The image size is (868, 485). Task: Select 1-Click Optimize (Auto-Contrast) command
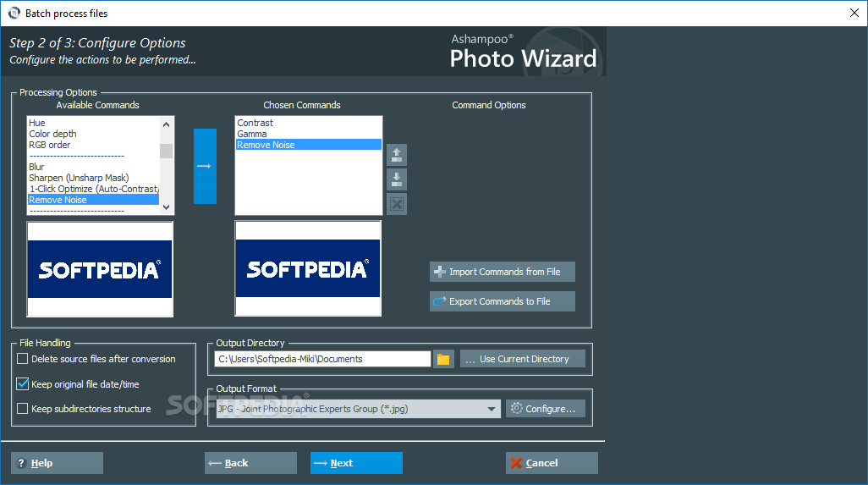coord(94,189)
